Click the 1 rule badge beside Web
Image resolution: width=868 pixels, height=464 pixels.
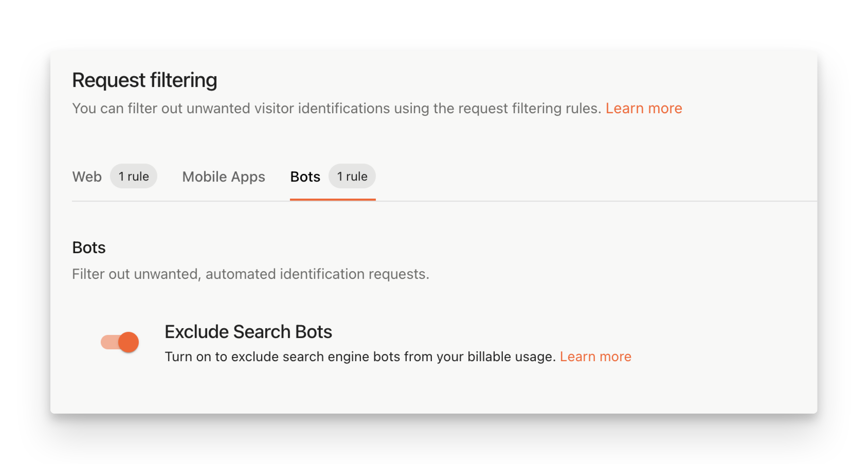pos(134,176)
